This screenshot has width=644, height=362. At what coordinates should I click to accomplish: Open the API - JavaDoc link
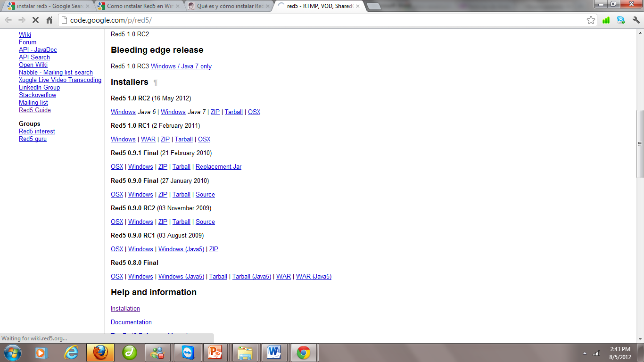(x=38, y=49)
